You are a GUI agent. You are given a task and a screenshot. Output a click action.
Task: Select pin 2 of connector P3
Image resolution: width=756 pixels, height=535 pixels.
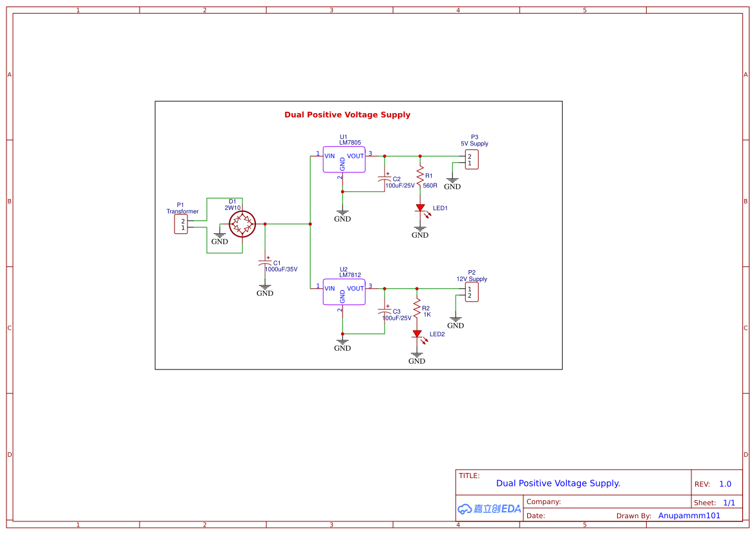click(470, 155)
